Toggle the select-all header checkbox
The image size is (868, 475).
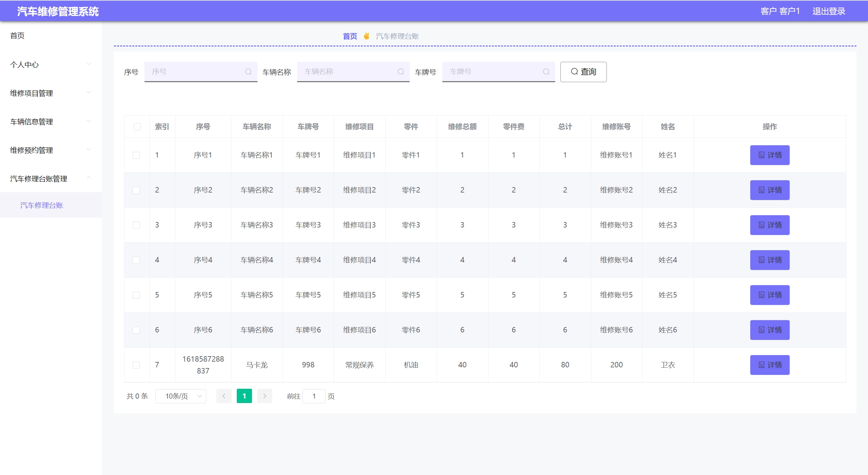[137, 127]
